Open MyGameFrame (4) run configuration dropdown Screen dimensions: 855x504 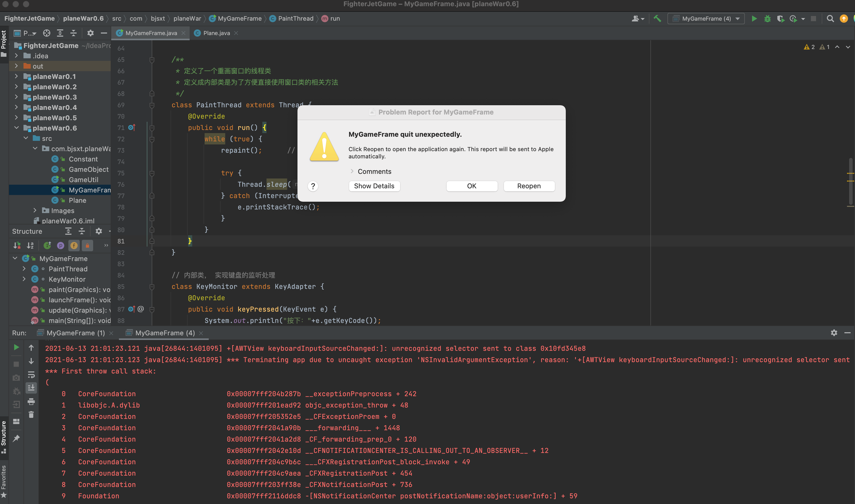(706, 19)
